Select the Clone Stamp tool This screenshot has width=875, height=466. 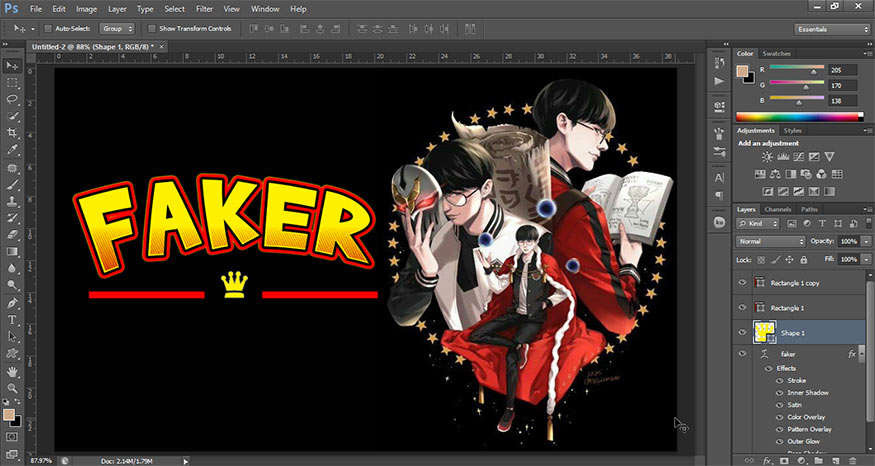tap(12, 202)
